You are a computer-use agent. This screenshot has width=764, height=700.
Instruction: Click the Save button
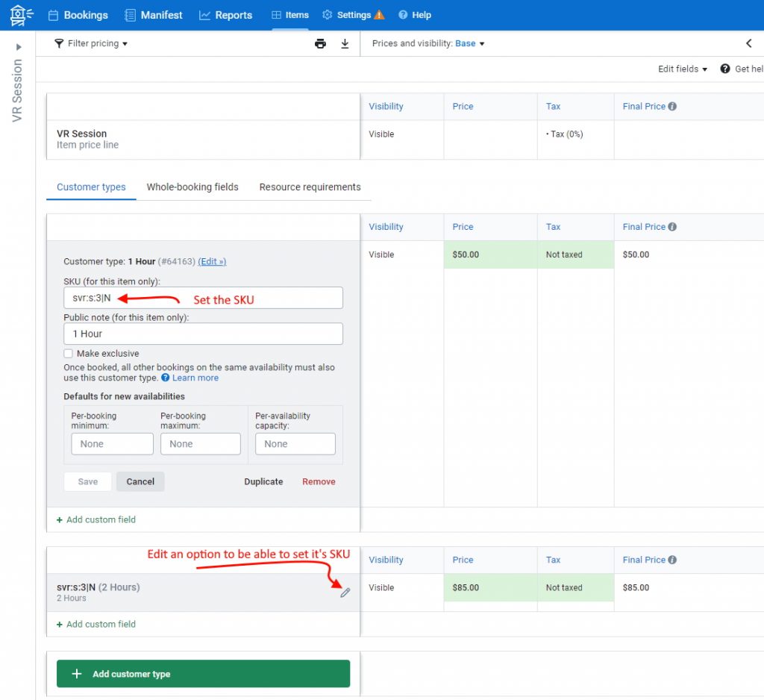[x=88, y=481]
